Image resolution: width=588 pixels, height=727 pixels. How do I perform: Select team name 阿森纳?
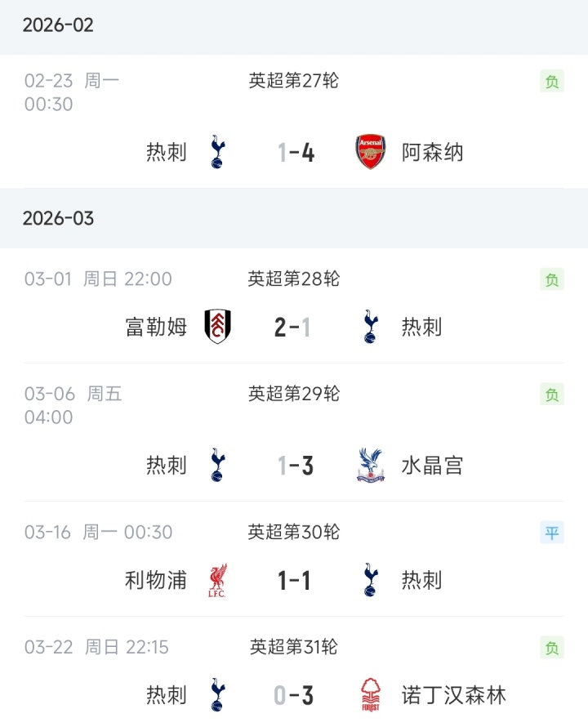[433, 153]
